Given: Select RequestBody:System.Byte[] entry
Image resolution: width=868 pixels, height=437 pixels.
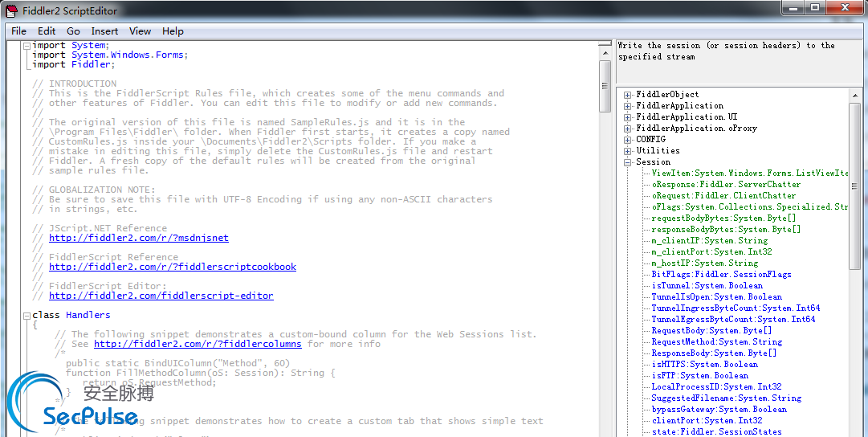Looking at the screenshot, I should 711,330.
